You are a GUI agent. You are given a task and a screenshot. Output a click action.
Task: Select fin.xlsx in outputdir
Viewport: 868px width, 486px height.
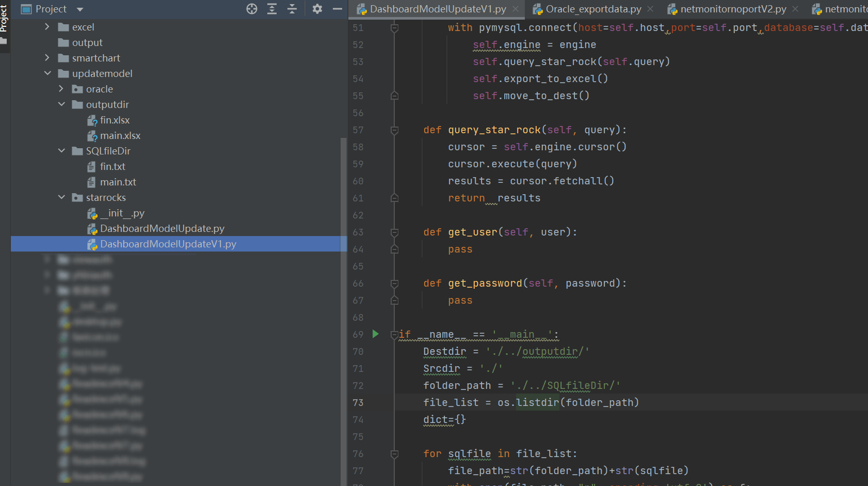click(115, 120)
